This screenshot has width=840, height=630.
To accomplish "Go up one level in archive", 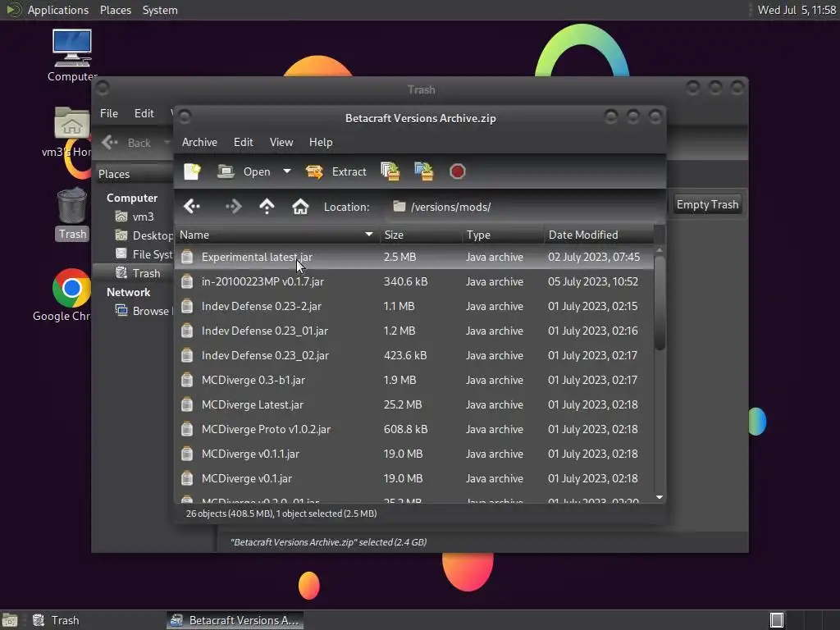I will (x=267, y=206).
